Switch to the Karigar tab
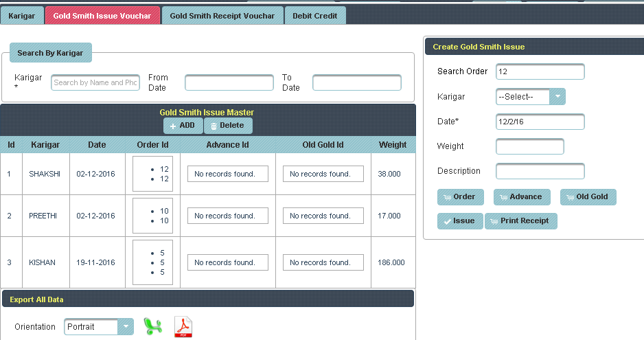644x340 pixels. pyautogui.click(x=22, y=16)
